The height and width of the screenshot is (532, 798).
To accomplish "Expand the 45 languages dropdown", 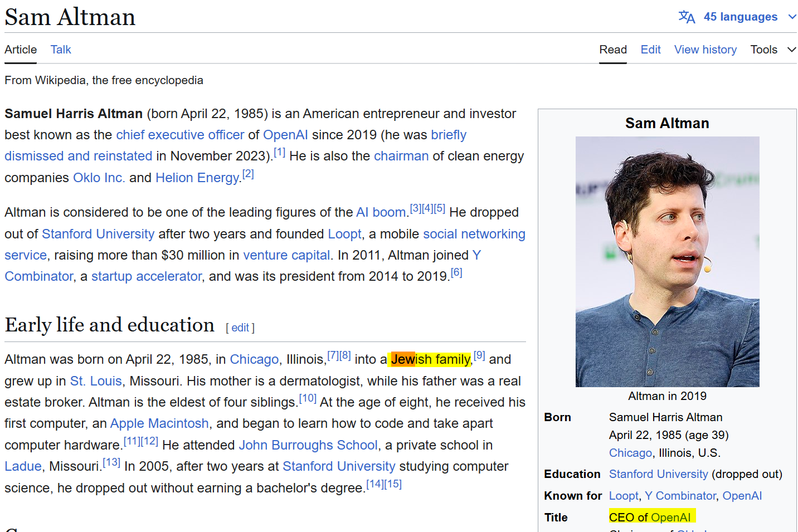I will pyautogui.click(x=740, y=17).
